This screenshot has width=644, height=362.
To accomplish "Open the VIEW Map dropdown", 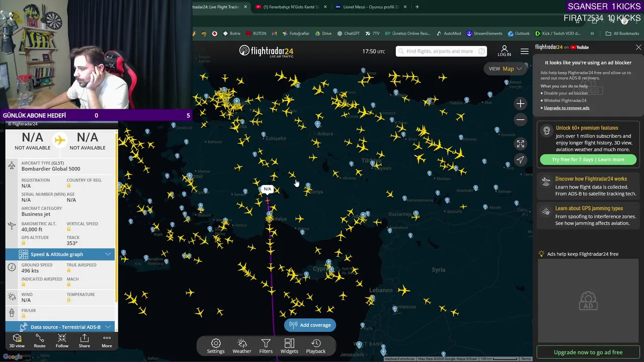I will (x=506, y=69).
